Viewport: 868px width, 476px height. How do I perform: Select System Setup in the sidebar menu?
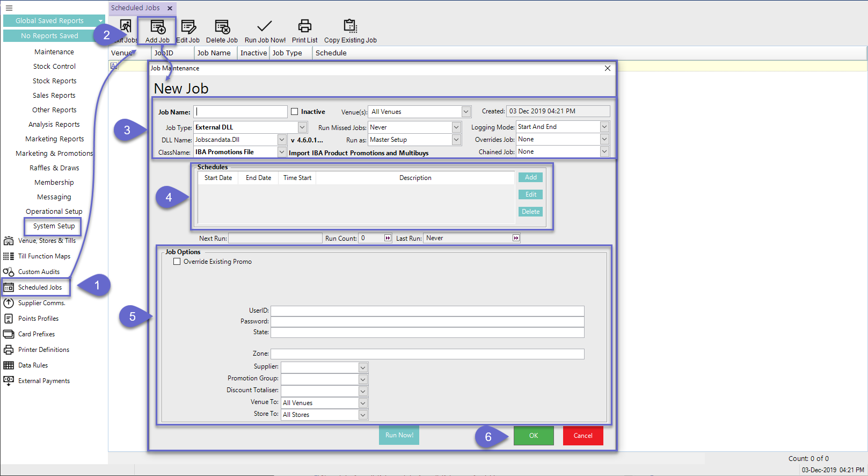tap(54, 226)
